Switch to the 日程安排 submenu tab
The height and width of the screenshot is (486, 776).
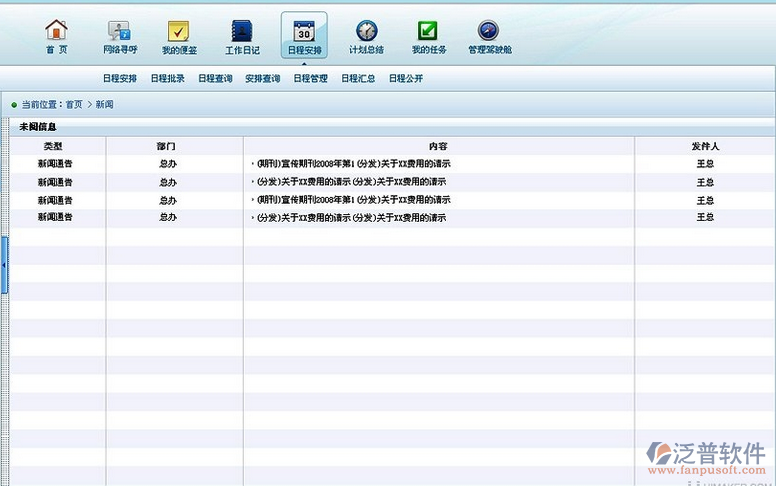tap(120, 78)
